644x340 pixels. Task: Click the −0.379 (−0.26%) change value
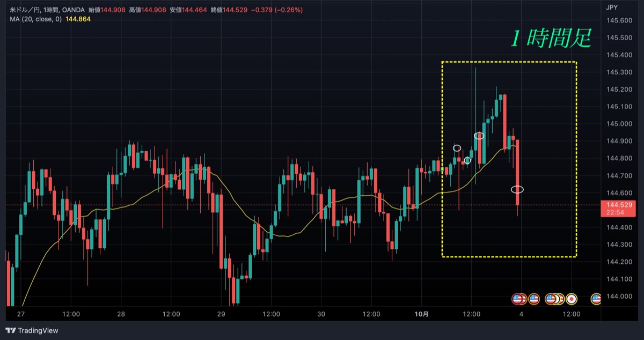click(277, 10)
